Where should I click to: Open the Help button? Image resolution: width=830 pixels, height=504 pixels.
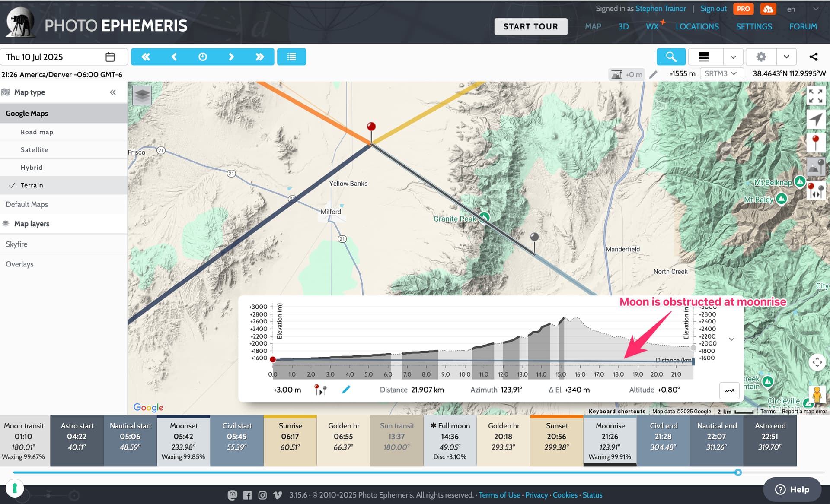click(x=792, y=489)
